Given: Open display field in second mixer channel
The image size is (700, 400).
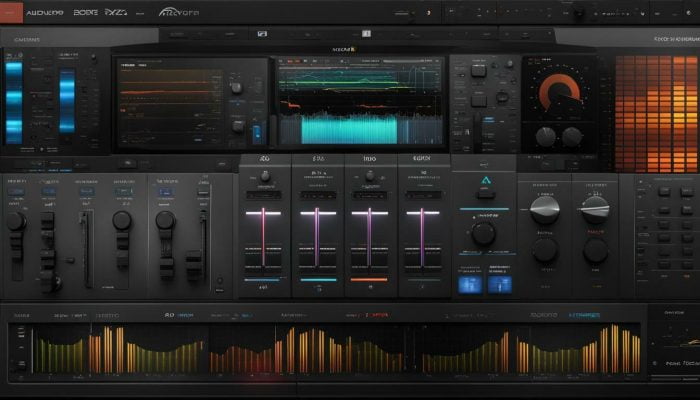Looking at the screenshot, I should point(318,195).
